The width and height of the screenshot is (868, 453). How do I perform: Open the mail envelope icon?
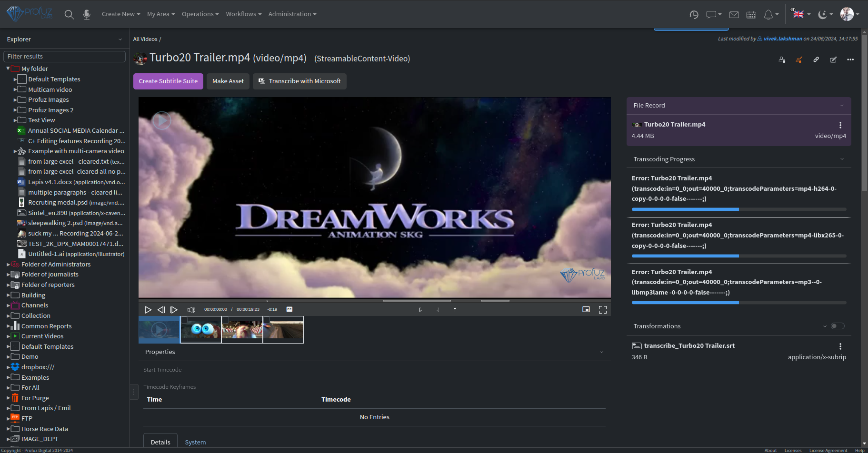tap(734, 14)
